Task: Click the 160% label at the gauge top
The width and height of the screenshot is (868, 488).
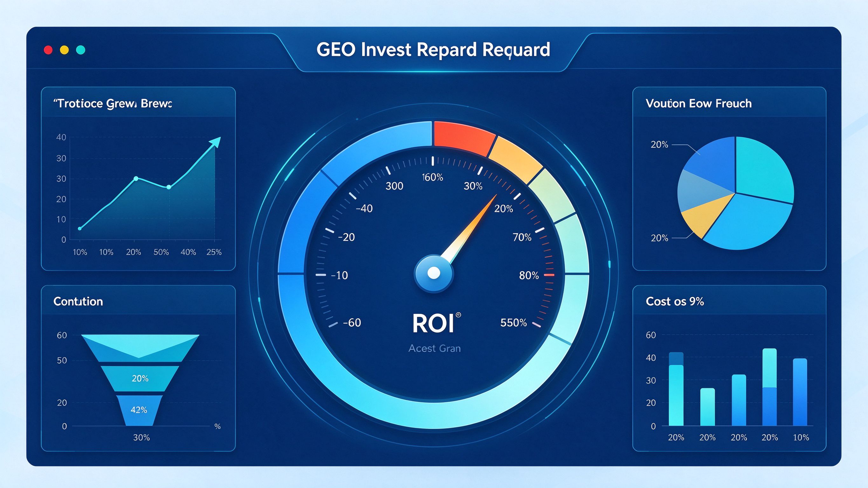Action: (x=433, y=177)
